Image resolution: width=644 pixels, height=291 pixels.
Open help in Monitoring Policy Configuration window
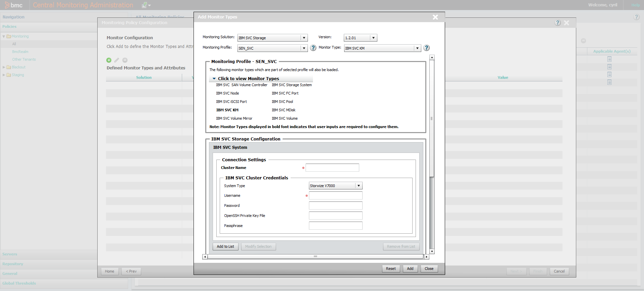pos(557,23)
